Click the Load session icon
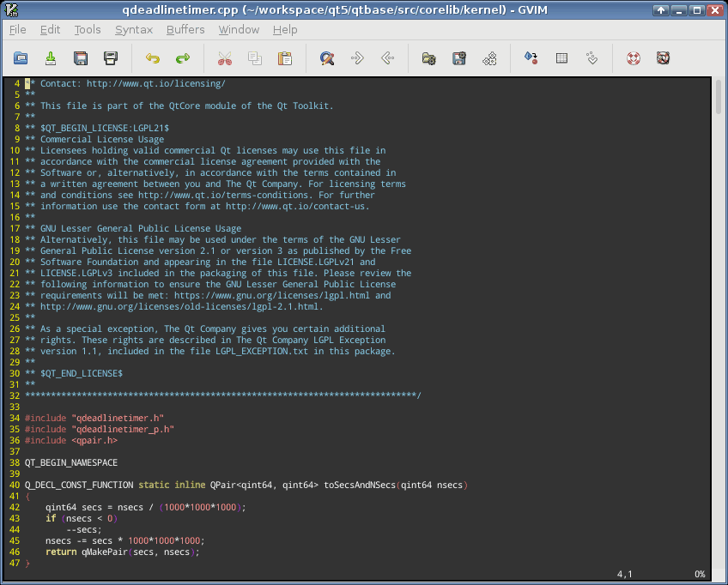728x585 pixels. [429, 58]
